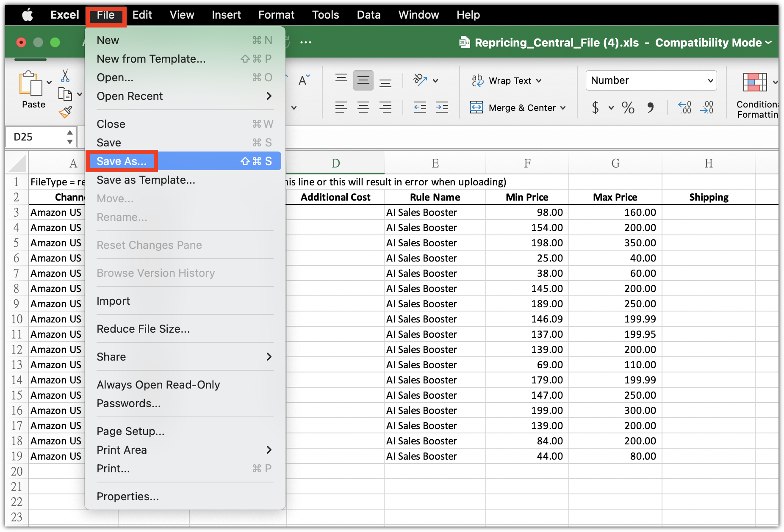The width and height of the screenshot is (784, 532).
Task: Align text left
Action: tap(341, 108)
